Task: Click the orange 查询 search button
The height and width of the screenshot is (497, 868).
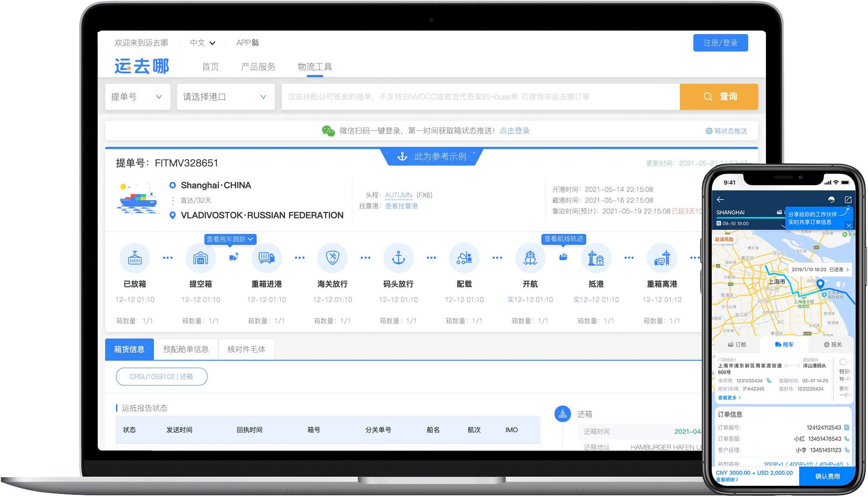Action: [719, 97]
